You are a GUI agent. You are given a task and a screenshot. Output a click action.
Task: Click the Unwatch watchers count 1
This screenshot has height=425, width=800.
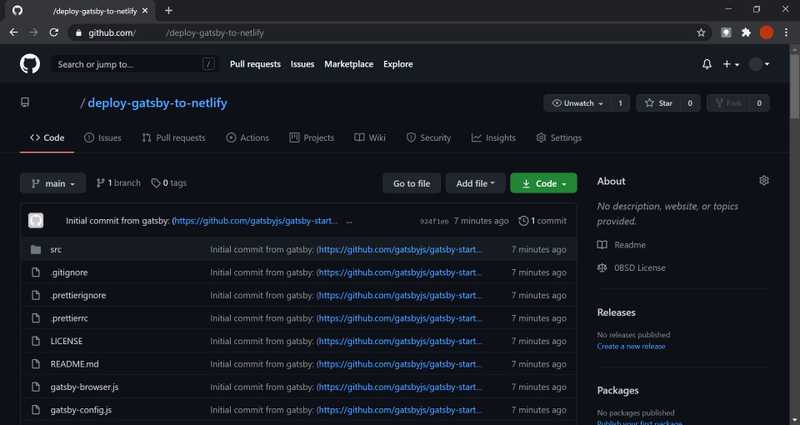(620, 103)
